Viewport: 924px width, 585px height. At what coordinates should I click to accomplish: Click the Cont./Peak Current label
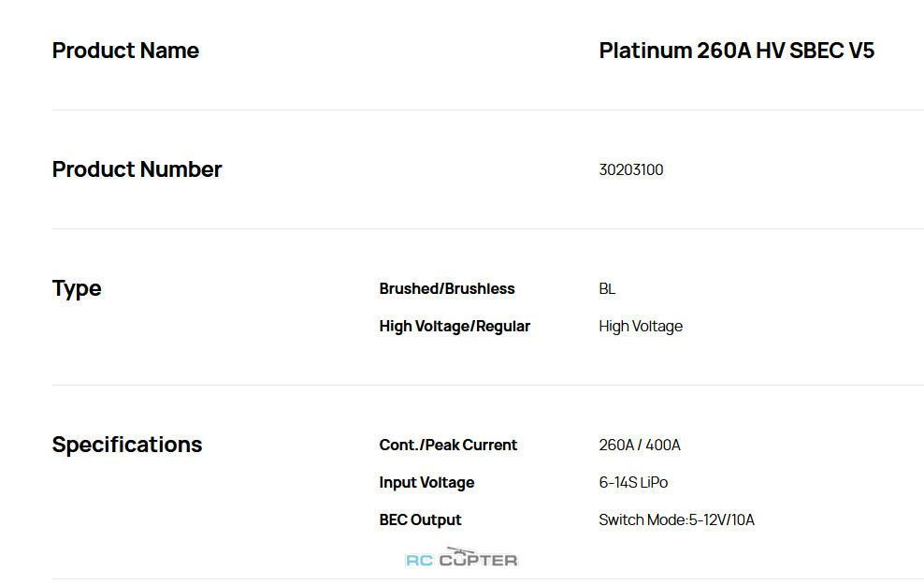(x=448, y=446)
